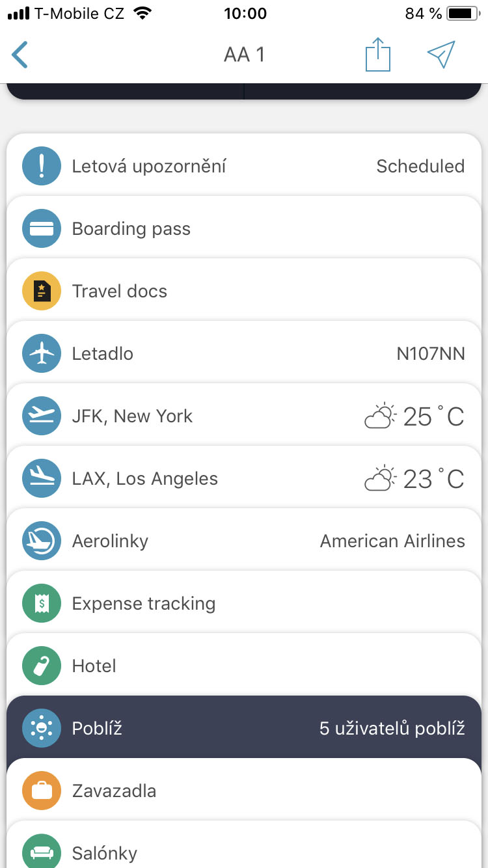
Task: Tap the green Expense tracking receipt icon
Action: click(42, 604)
